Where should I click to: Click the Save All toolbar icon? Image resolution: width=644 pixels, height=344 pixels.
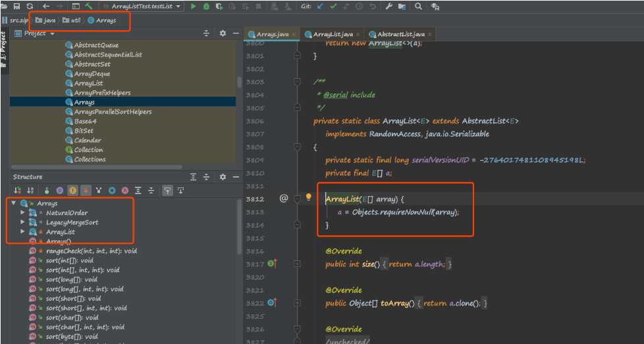[17, 6]
